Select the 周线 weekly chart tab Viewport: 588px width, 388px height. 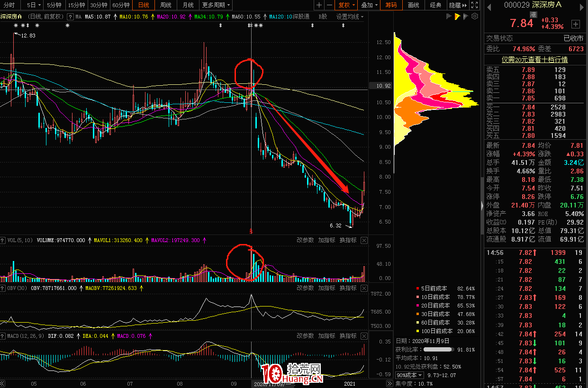(x=166, y=5)
